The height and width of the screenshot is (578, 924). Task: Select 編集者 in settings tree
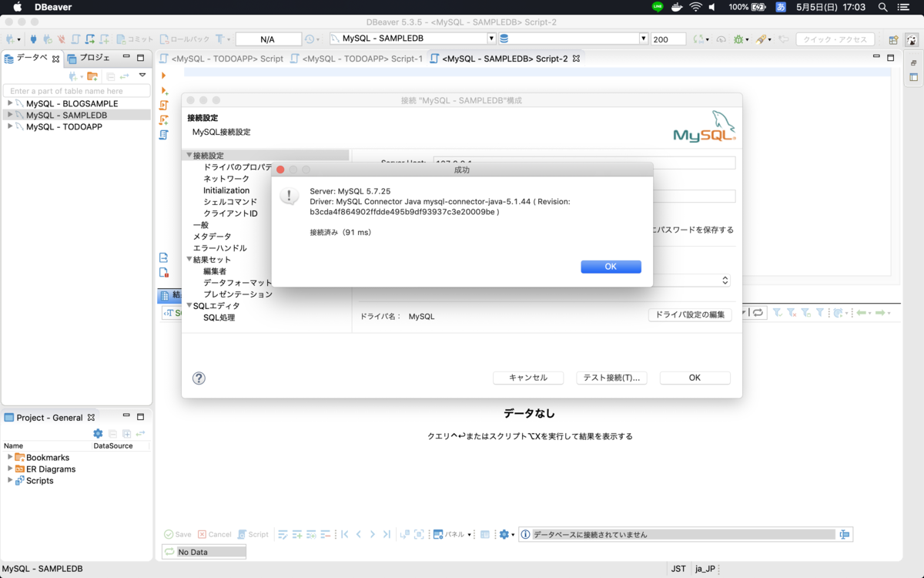(x=215, y=271)
